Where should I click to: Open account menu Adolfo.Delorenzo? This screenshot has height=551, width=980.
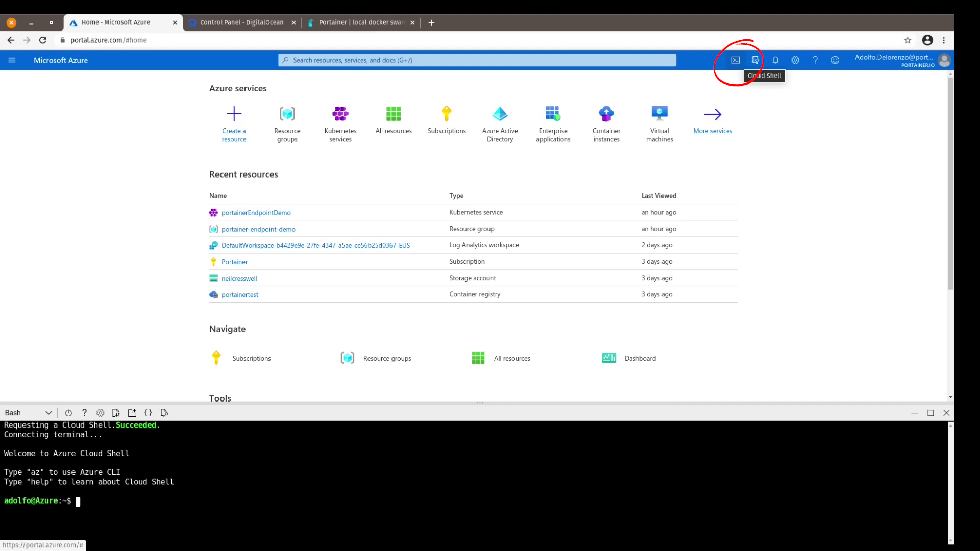pyautogui.click(x=902, y=60)
